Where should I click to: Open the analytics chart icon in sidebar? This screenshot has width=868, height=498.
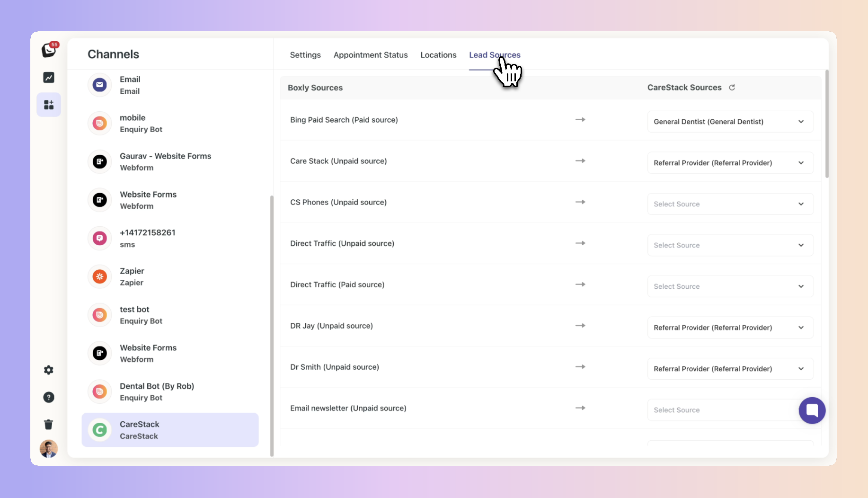49,77
